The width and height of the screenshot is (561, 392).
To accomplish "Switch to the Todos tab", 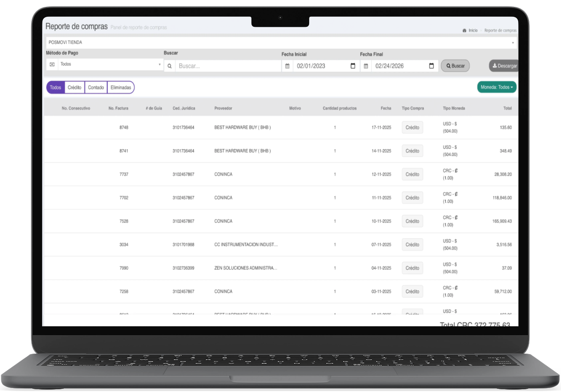I will pos(55,87).
